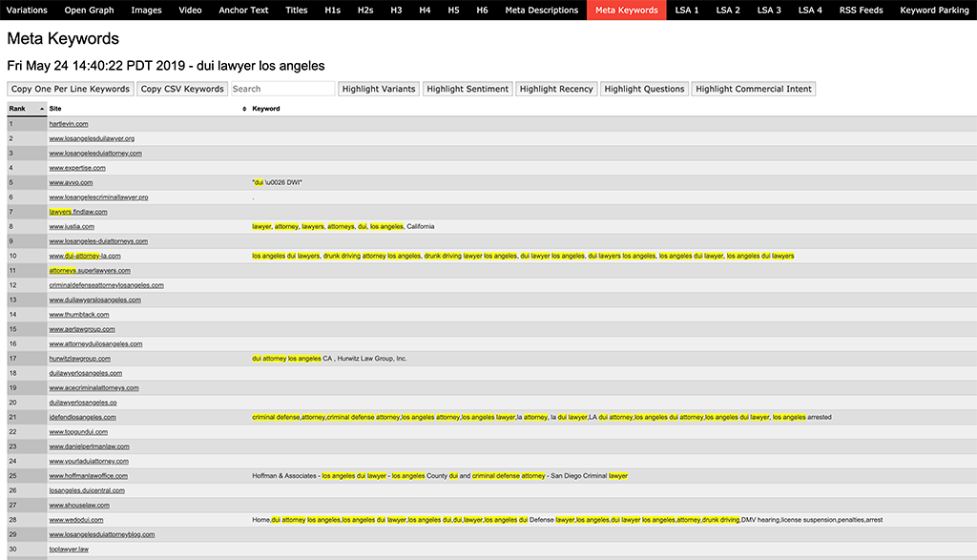The image size is (977, 560).
Task: Toggle Highlight Sentiment
Action: tap(468, 89)
